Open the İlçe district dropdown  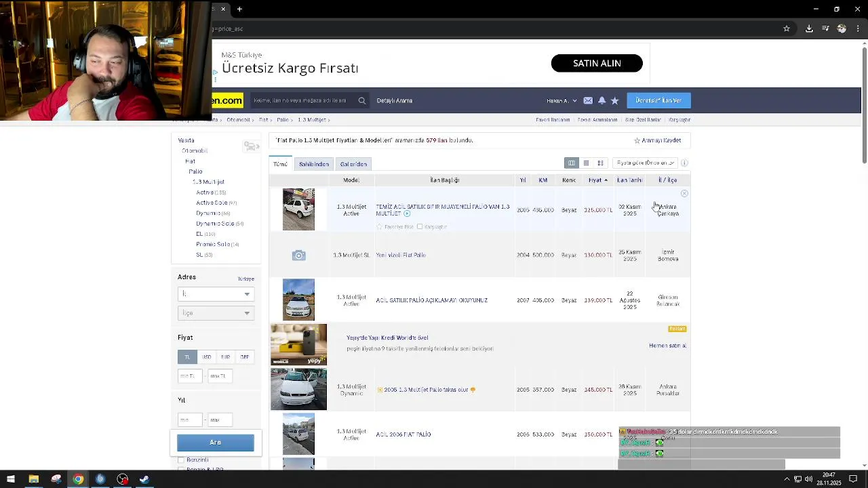(216, 312)
